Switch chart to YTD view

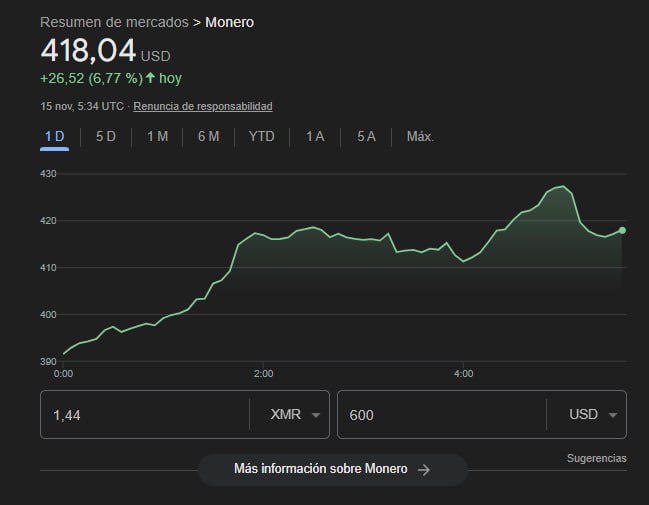(261, 137)
